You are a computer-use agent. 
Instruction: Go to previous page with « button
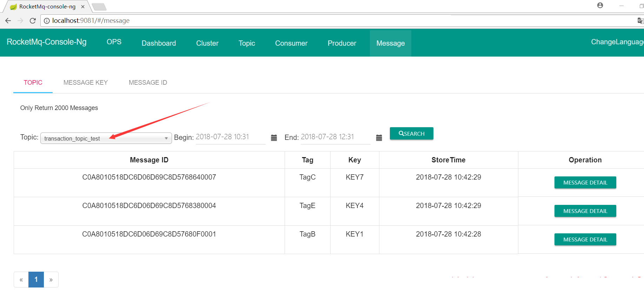tap(21, 280)
